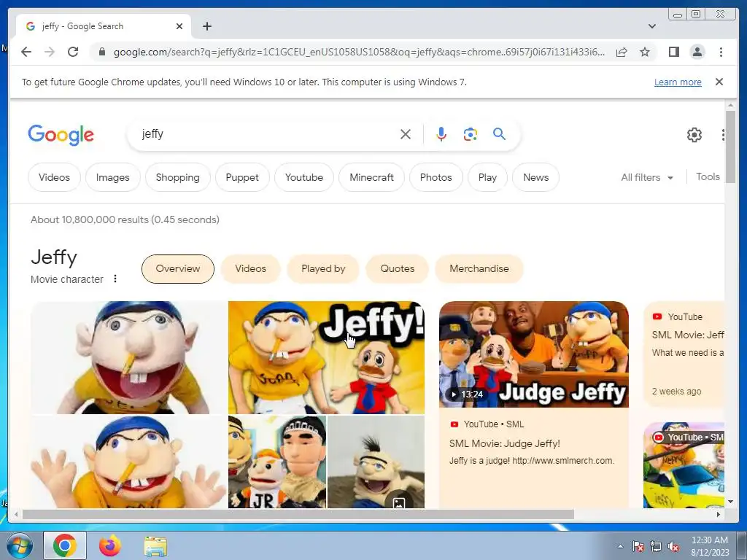Screen dimensions: 747x560
Task: Click the vertical page scrollbar
Action: [730, 146]
